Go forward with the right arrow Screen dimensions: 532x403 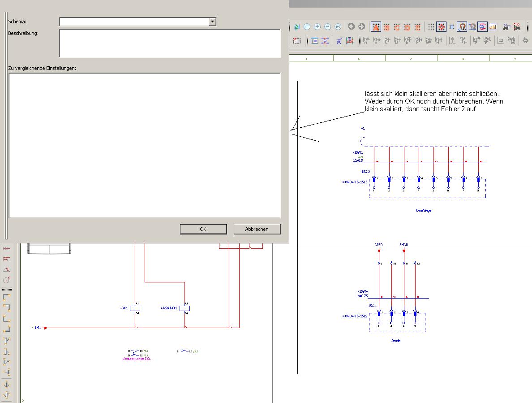(362, 26)
